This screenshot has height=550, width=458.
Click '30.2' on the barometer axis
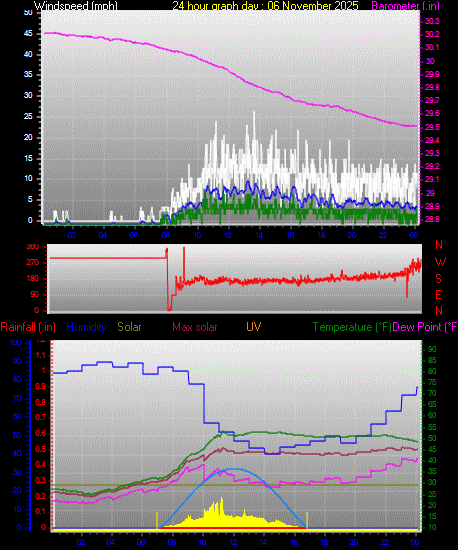click(432, 34)
